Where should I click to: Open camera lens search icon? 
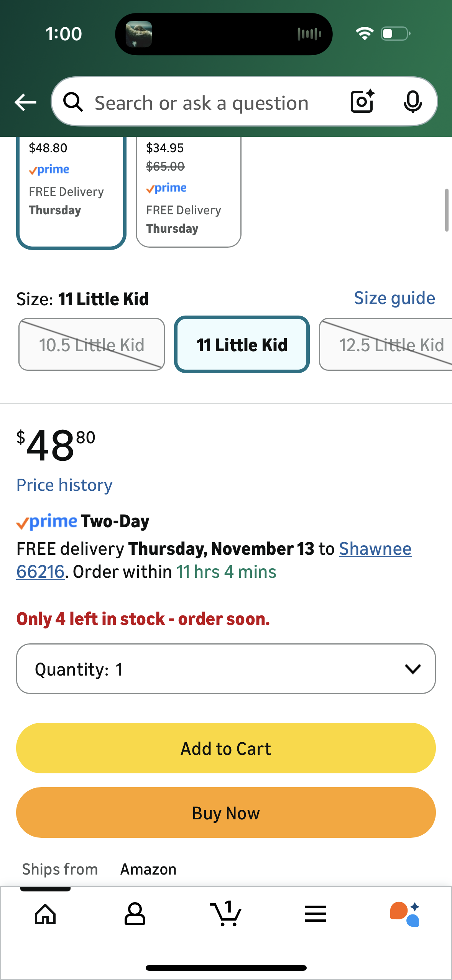362,102
